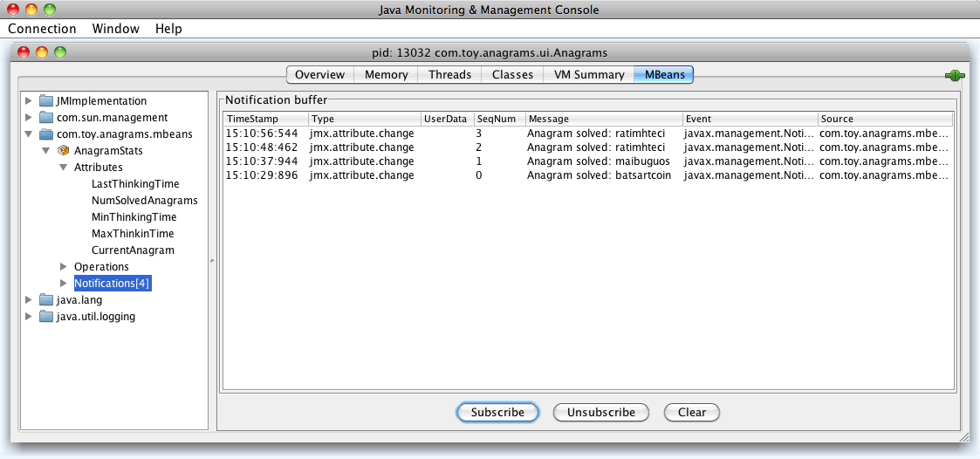980x459 pixels.
Task: Expand the Operations tree node
Action: click(63, 267)
